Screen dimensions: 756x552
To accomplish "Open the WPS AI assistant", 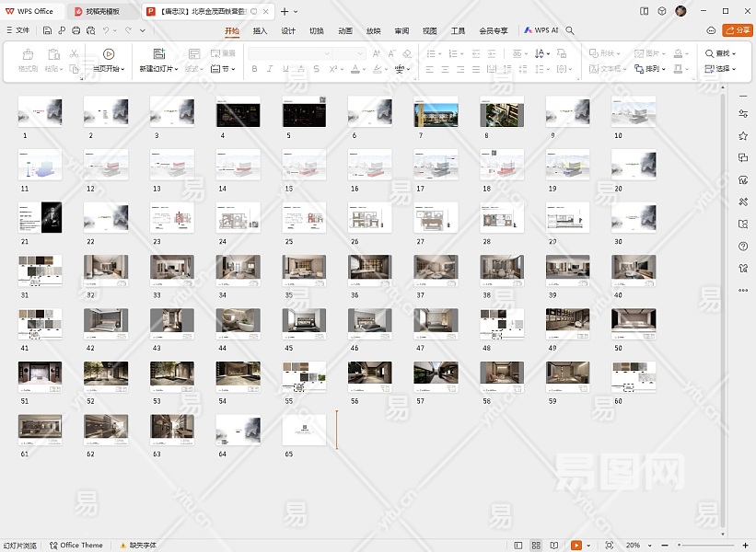I will tap(541, 30).
